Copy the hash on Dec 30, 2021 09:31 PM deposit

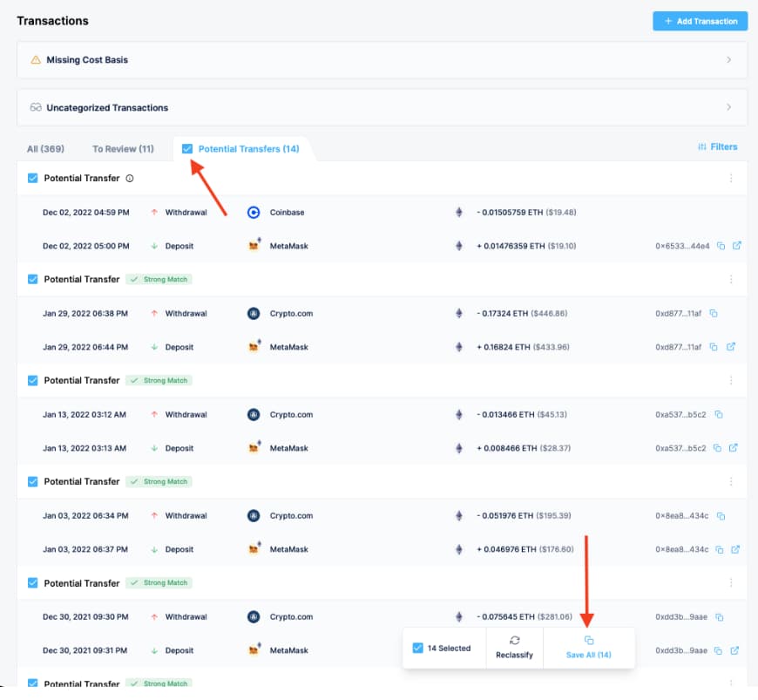719,650
